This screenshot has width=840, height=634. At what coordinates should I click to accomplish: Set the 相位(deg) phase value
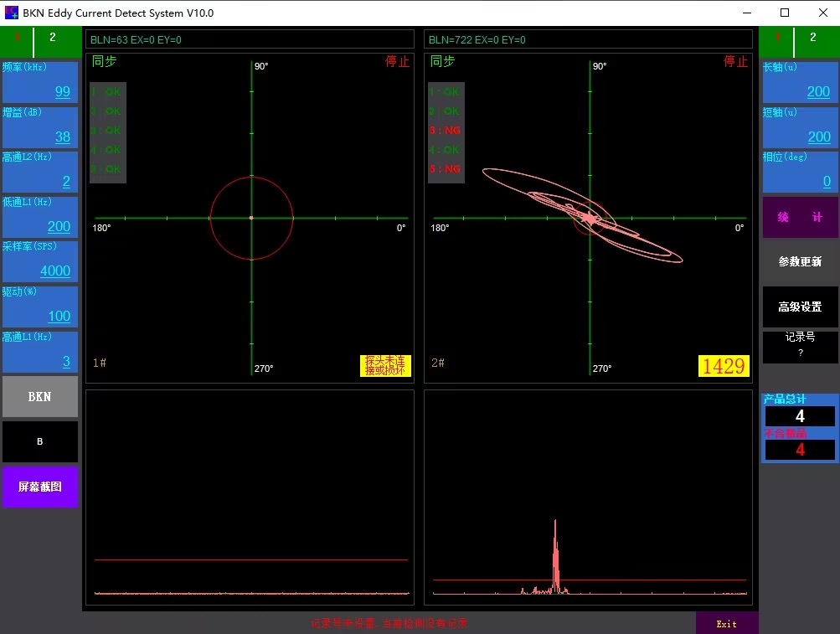[x=826, y=182]
